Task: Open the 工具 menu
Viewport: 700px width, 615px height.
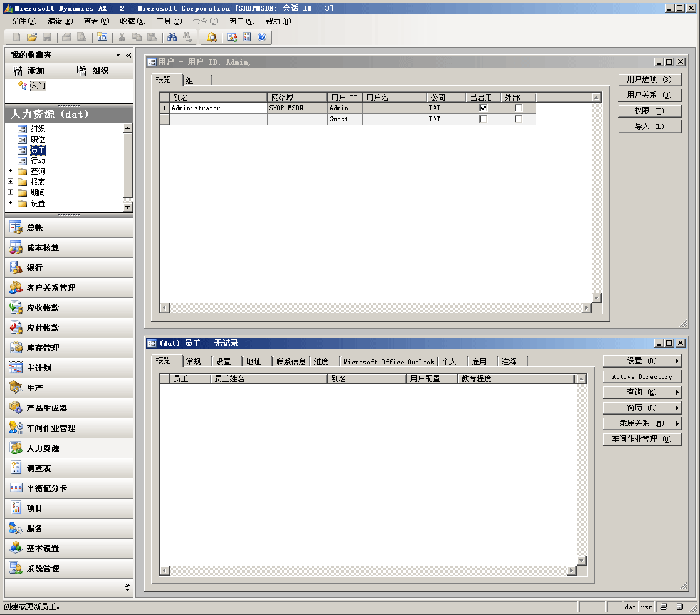Action: [169, 21]
